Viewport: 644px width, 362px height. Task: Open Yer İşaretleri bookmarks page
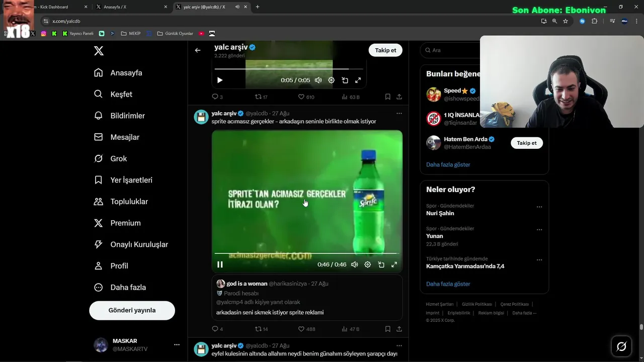point(123,180)
